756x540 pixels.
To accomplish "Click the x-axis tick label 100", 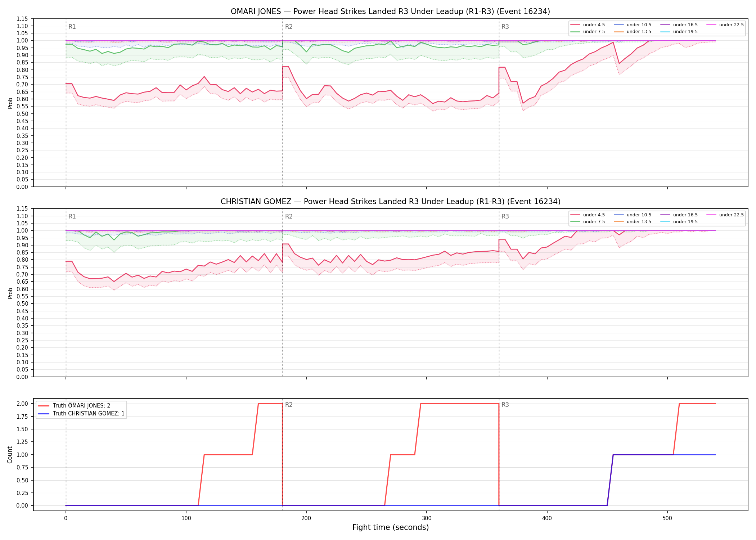I will (186, 518).
